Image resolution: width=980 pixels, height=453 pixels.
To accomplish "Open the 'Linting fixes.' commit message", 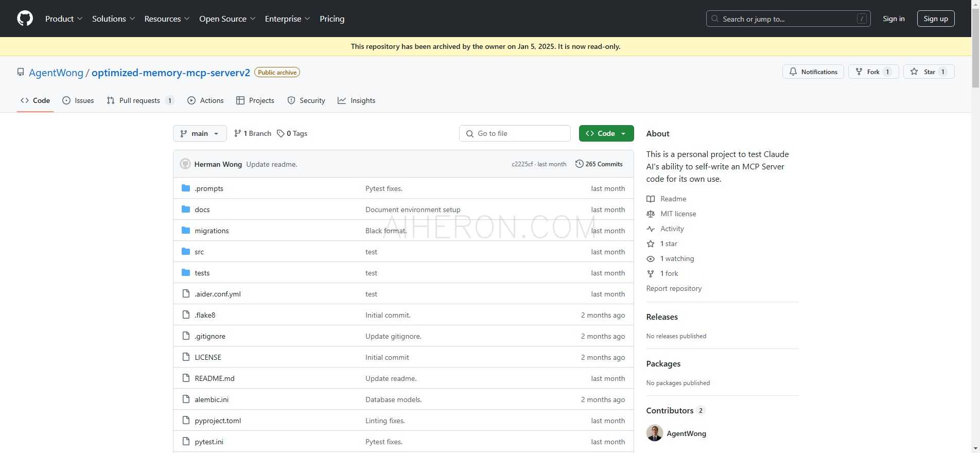I will (x=385, y=421).
